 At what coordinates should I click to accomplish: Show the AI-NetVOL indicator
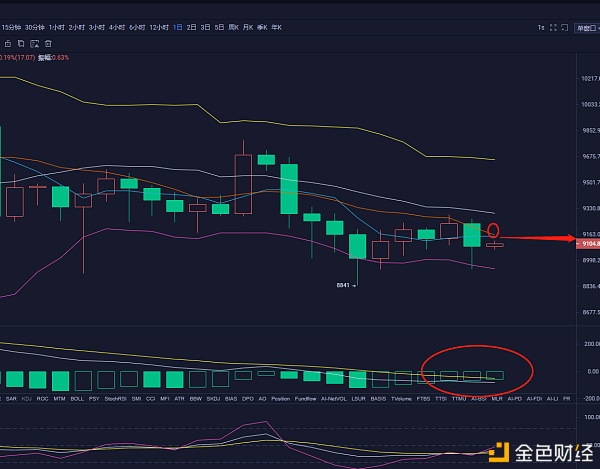[334, 399]
